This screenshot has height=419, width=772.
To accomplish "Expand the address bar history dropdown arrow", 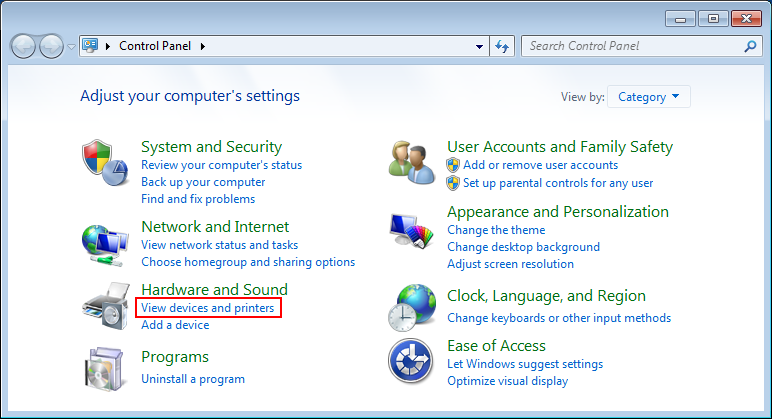I will pos(478,46).
